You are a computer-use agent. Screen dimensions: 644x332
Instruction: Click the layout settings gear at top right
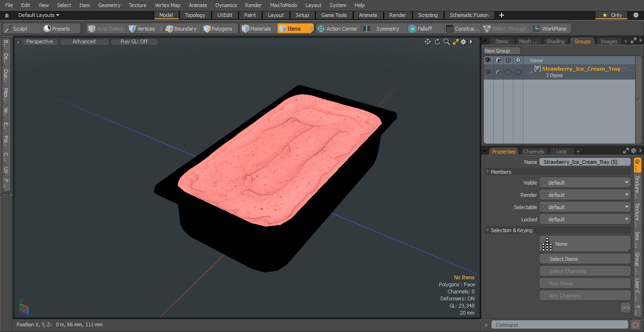coord(636,15)
